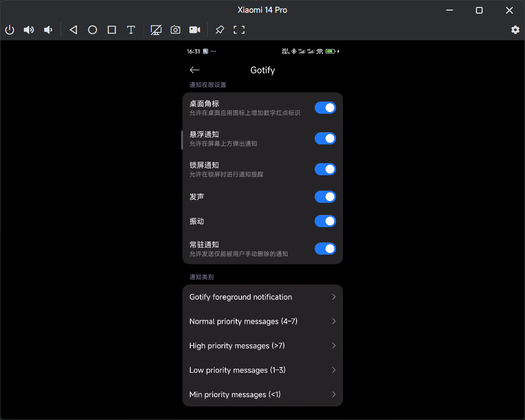Viewport: 525px width, 420px height.
Task: Click the home circle navigation icon
Action: click(x=92, y=30)
